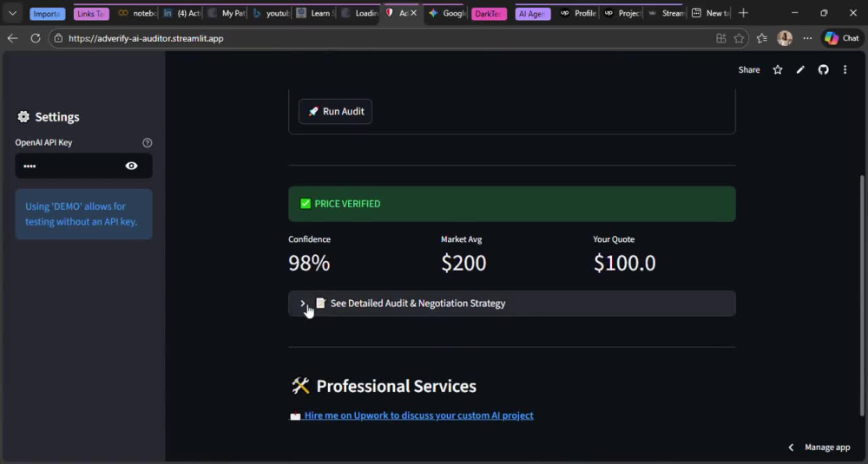
Task: Click the 98% Confidence value
Action: pyautogui.click(x=309, y=263)
